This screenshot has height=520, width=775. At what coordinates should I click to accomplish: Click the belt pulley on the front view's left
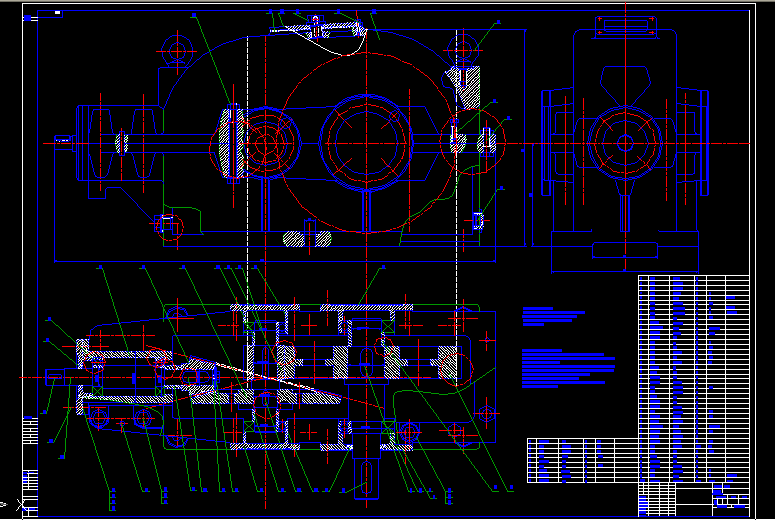[x=122, y=142]
